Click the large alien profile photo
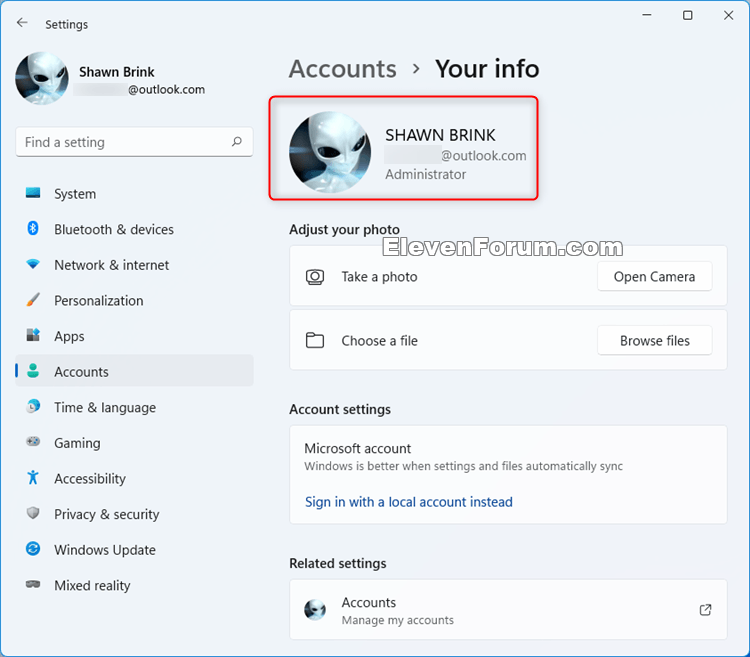Screen dimensions: 750x657 coord(330,153)
